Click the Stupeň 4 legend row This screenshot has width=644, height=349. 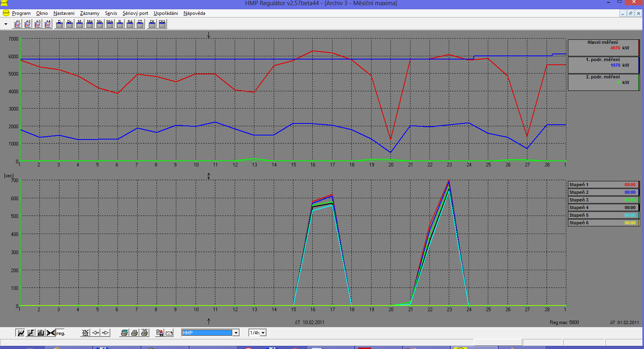(604, 207)
